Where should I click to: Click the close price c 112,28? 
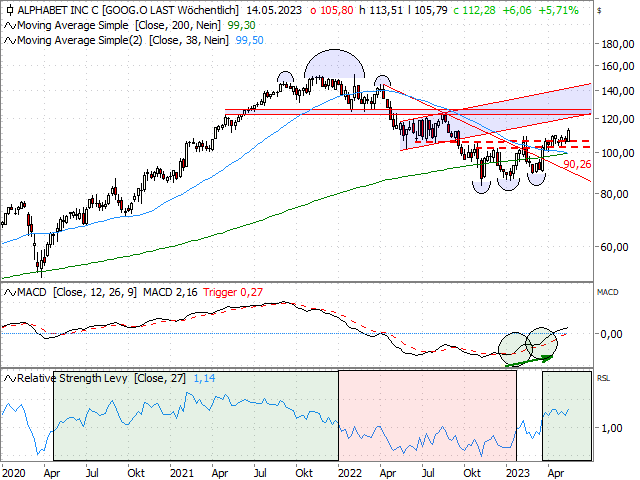pos(474,10)
